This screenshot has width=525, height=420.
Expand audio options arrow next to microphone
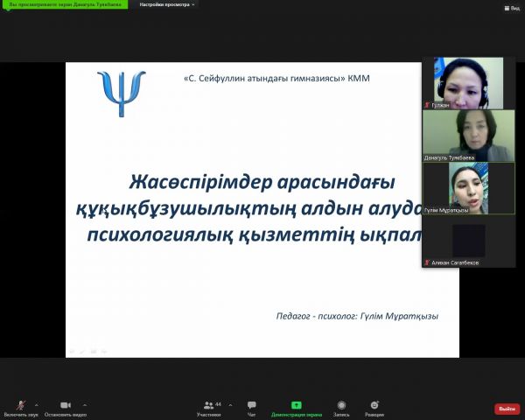click(36, 404)
